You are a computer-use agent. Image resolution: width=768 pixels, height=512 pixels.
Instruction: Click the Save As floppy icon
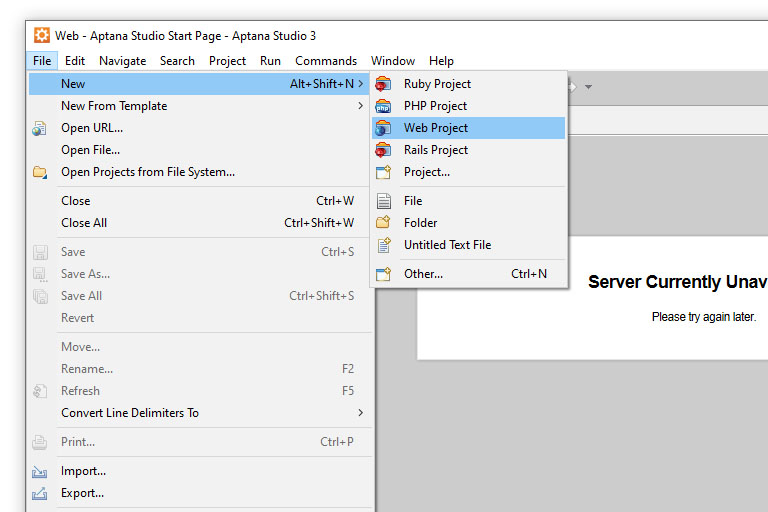[x=40, y=274]
